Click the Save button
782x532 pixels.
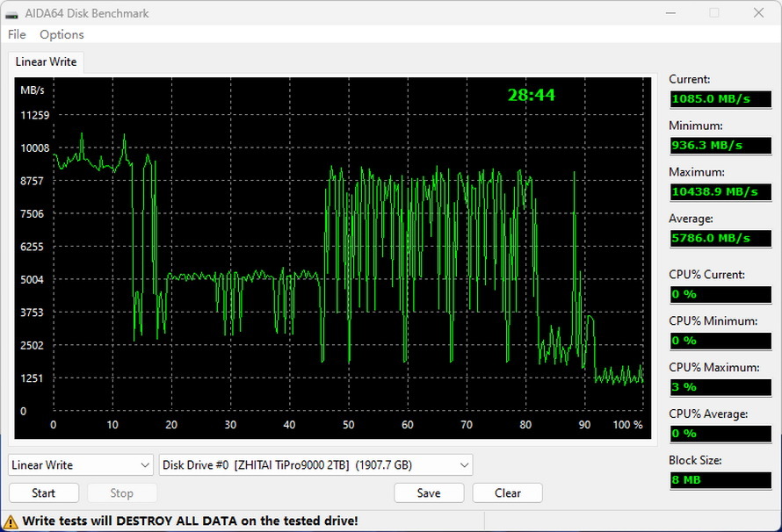click(429, 492)
